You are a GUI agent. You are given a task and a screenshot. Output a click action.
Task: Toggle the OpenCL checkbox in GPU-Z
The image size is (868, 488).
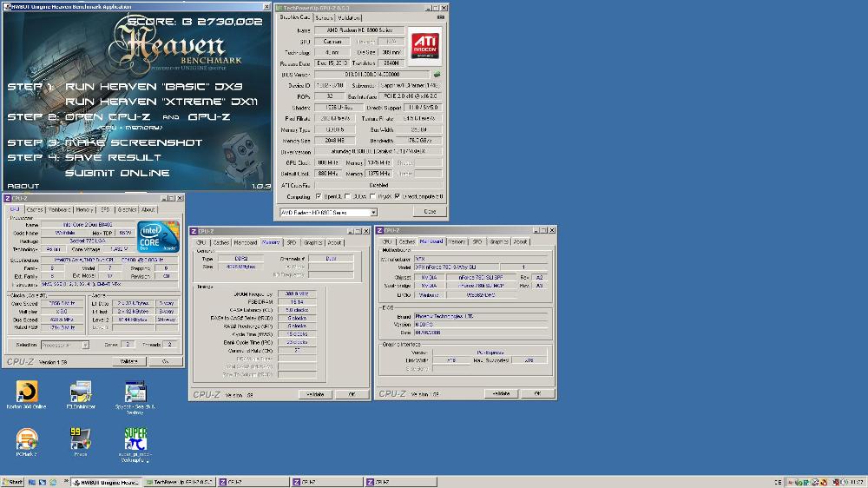click(319, 196)
